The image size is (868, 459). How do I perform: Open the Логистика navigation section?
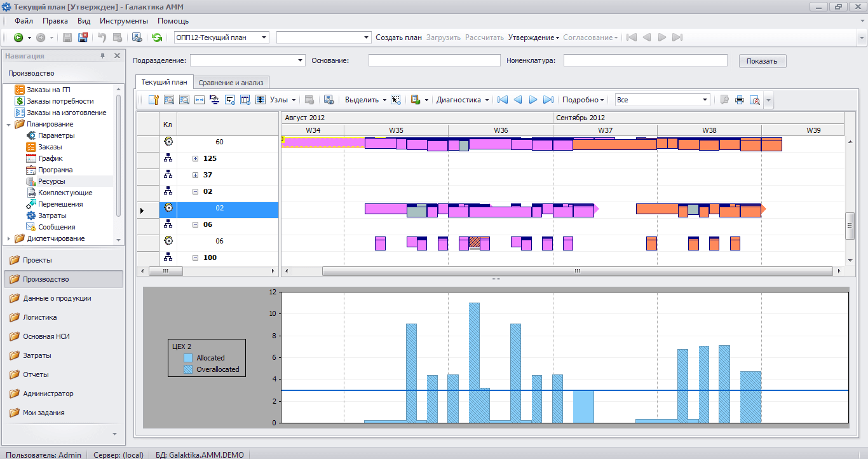(x=64, y=317)
